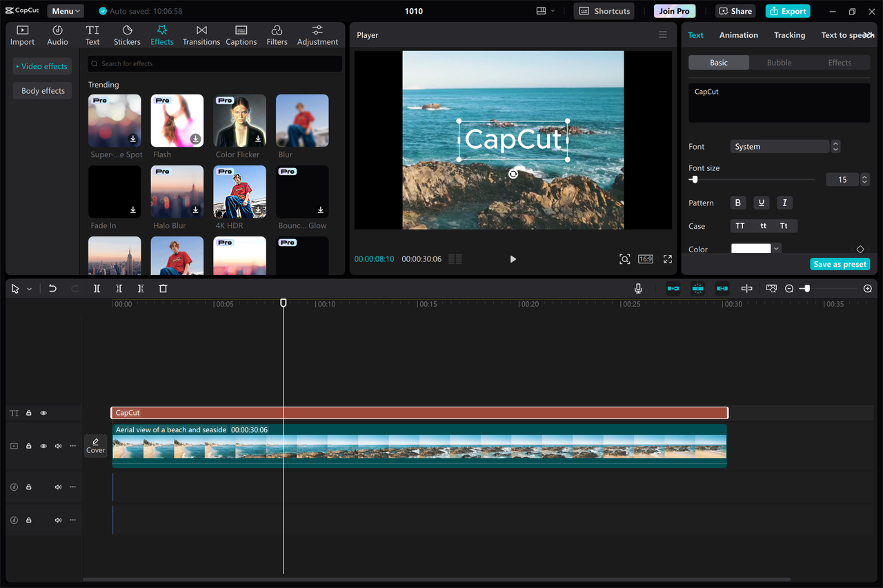Select the Blur effect thumbnail
883x588 pixels.
pyautogui.click(x=302, y=121)
